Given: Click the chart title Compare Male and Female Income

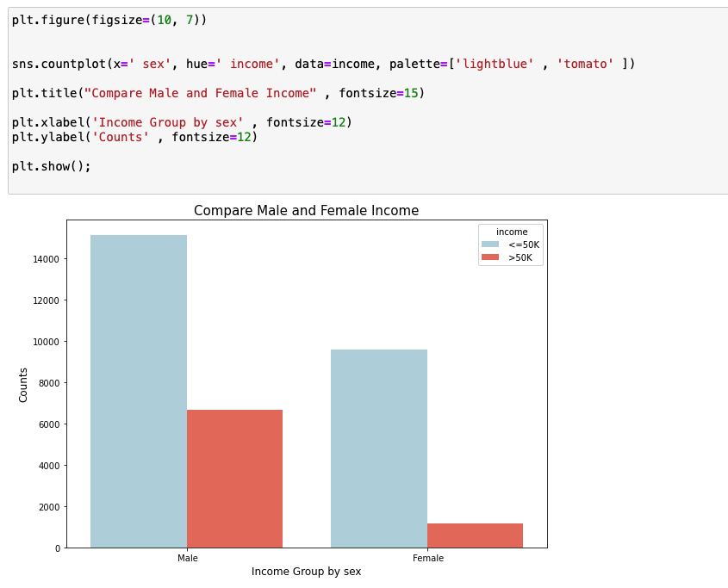Looking at the screenshot, I should pyautogui.click(x=307, y=210).
